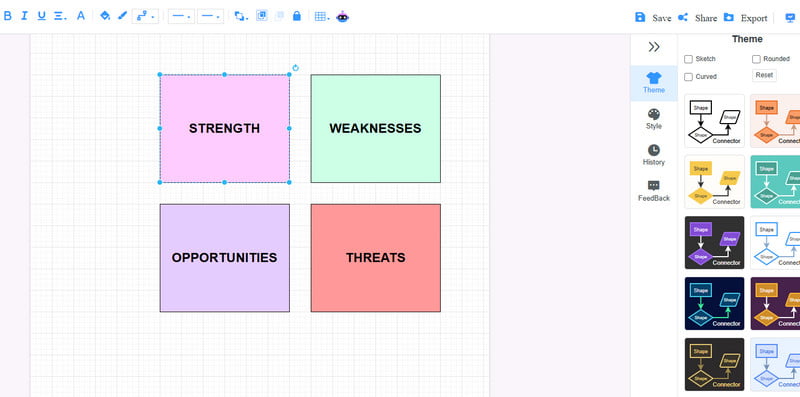Viewport: 800px width, 397px height.
Task: Click the Export text button
Action: 754,18
